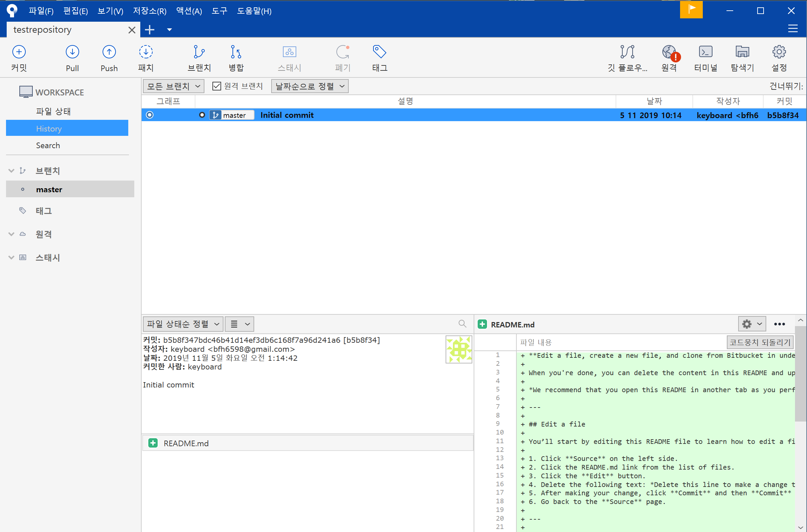Select the Initial commit row radio marker
807x532 pixels.
tap(150, 115)
